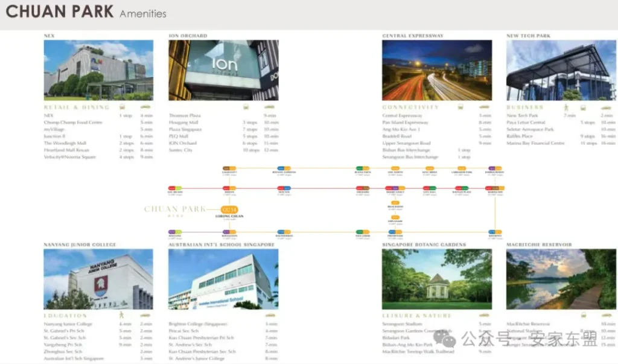
Task: Click the Bayfront station marker
Action: [x=495, y=232]
